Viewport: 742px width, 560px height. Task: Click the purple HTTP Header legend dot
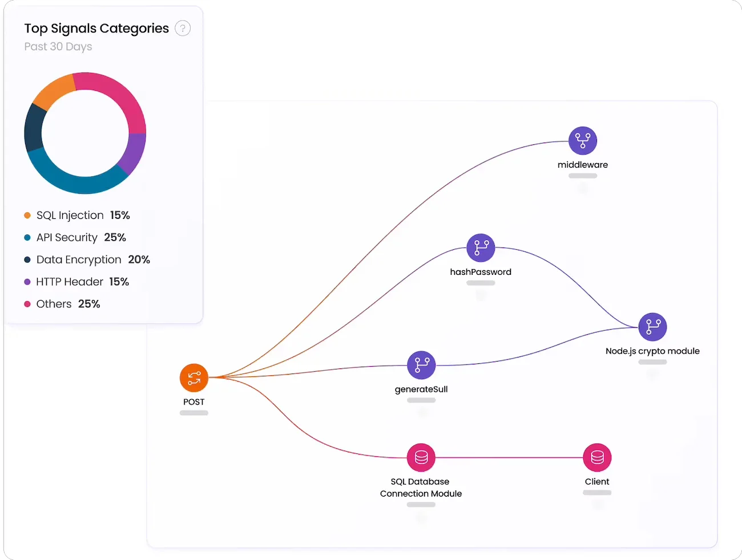(27, 282)
